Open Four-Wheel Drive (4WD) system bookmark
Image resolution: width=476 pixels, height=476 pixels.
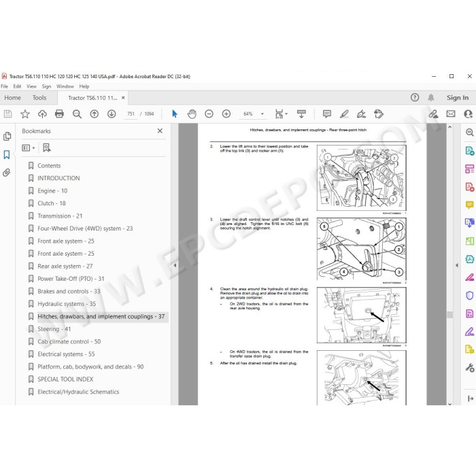(x=85, y=228)
